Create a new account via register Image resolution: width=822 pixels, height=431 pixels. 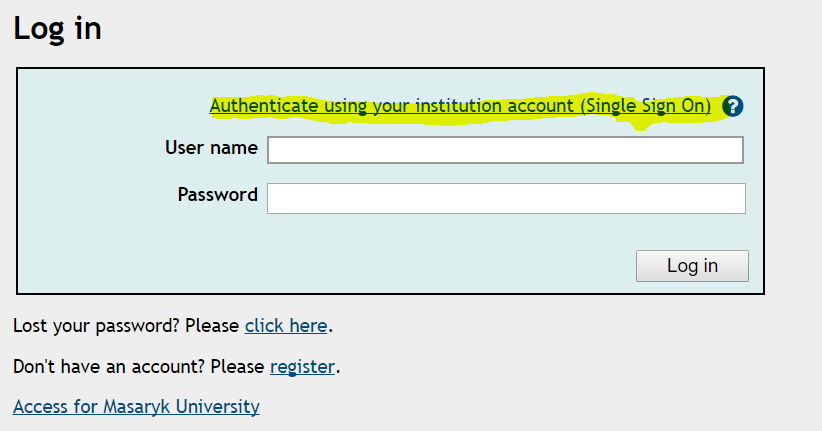(302, 366)
